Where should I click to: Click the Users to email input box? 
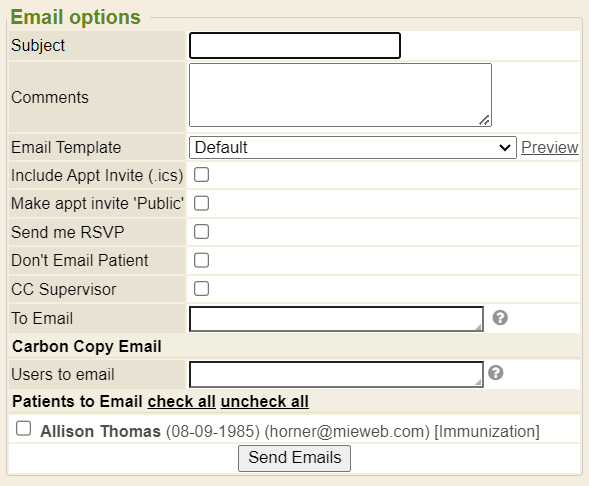[x=336, y=374]
